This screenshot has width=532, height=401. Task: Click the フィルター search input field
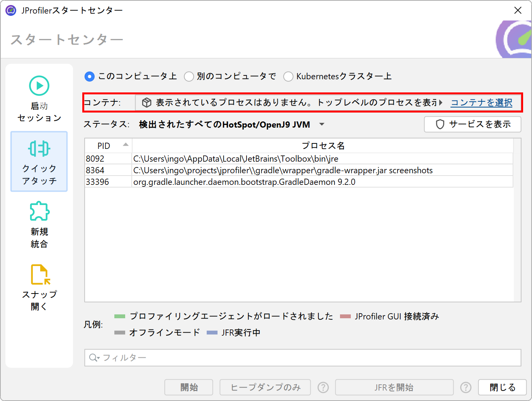[x=303, y=358]
